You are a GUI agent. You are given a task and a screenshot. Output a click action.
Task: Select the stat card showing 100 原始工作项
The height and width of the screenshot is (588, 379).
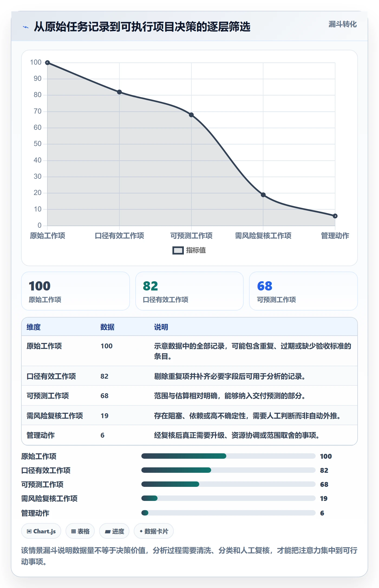tap(76, 291)
